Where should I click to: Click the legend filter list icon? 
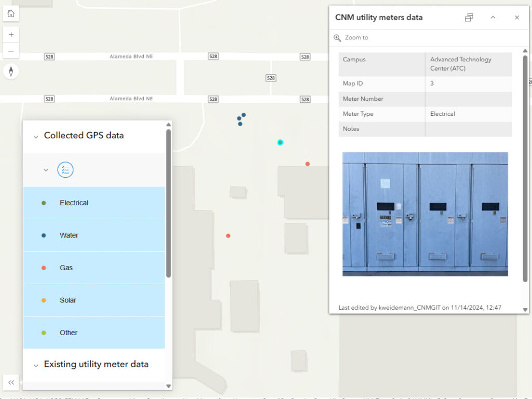pyautogui.click(x=65, y=170)
